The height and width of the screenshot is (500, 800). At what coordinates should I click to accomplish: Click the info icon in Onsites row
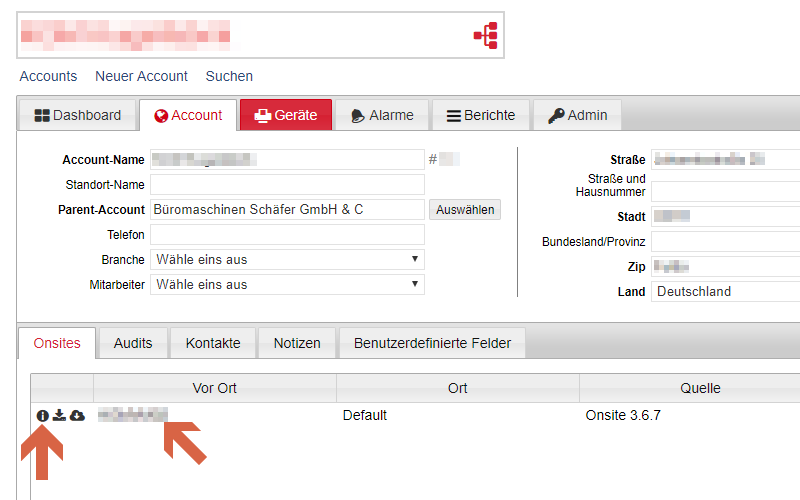pyautogui.click(x=43, y=415)
